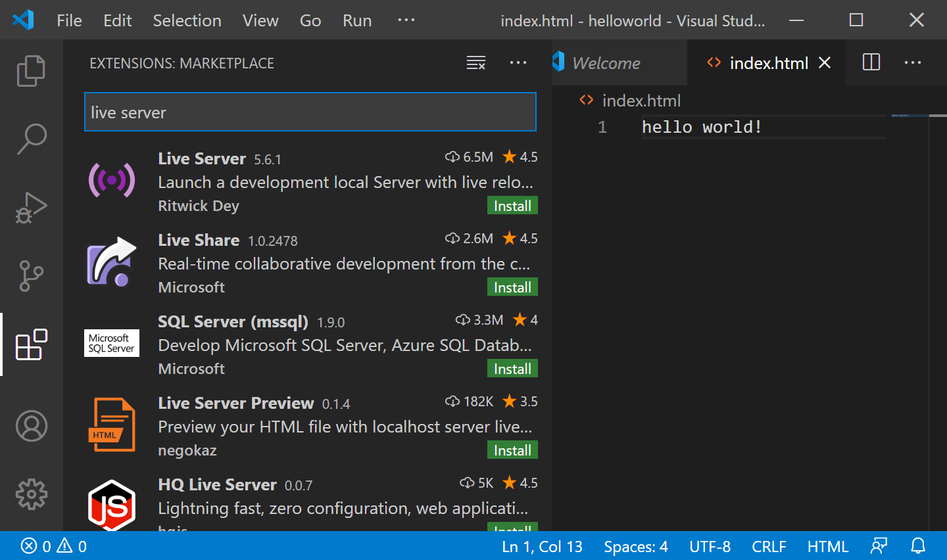947x560 pixels.
Task: Open the Notifications bell
Action: [x=919, y=546]
